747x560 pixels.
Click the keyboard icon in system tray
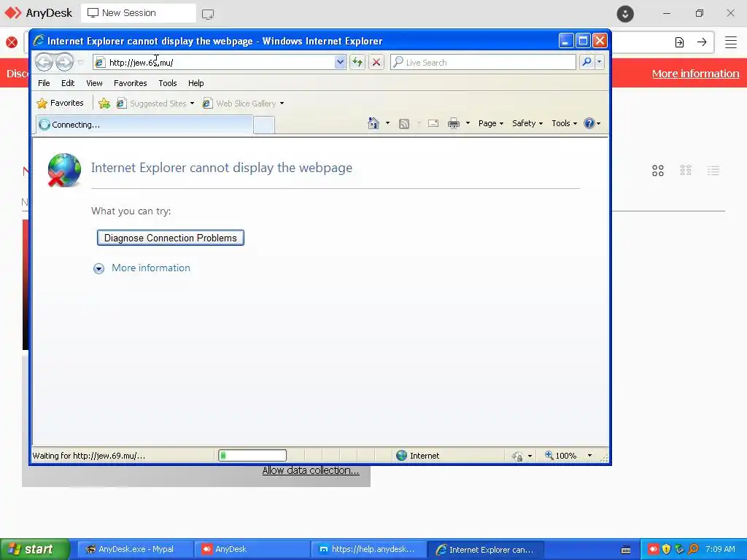(x=626, y=550)
